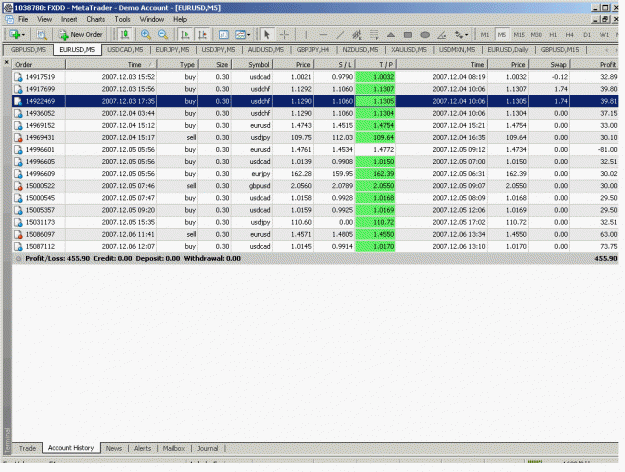Open the File menu
625x472 pixels.
click(23, 19)
